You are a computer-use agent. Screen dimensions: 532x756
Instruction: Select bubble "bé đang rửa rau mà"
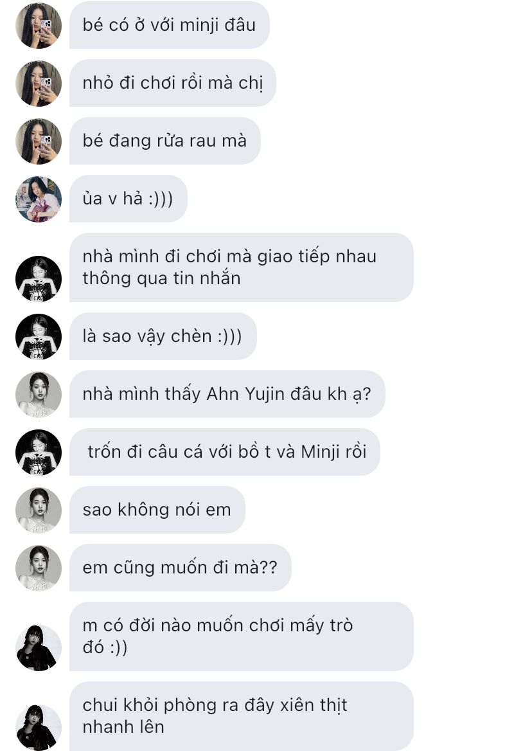[x=164, y=141]
